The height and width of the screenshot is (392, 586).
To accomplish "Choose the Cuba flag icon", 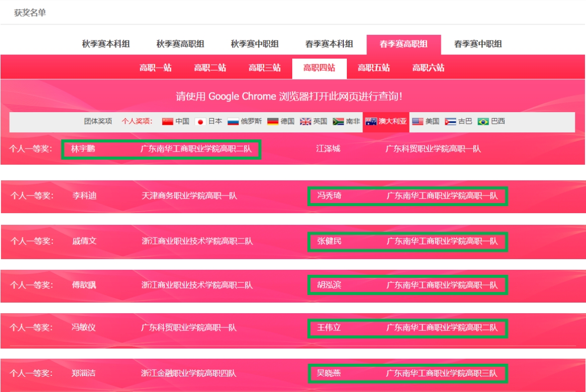I will point(450,122).
